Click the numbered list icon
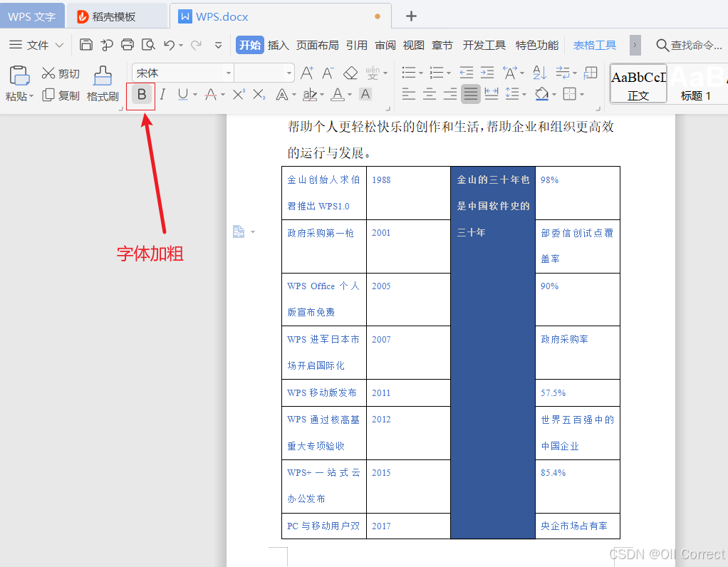Screen dimensions: 728x567 (437, 73)
